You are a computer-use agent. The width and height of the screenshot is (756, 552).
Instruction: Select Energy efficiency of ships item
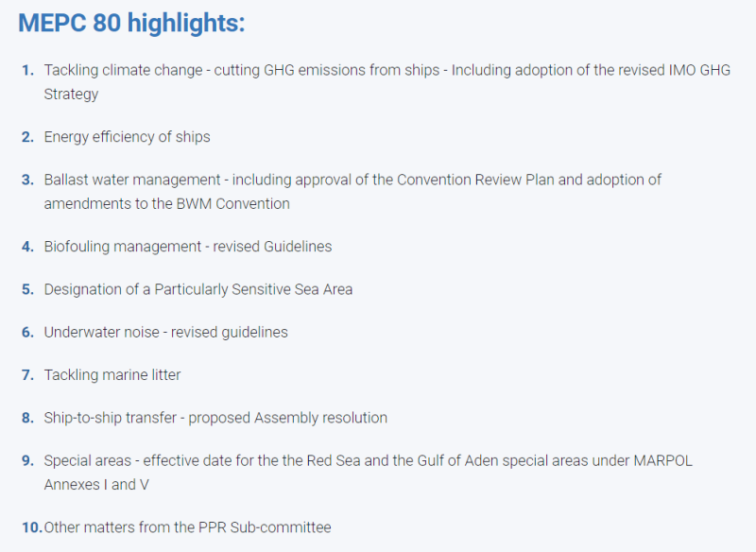coord(128,137)
